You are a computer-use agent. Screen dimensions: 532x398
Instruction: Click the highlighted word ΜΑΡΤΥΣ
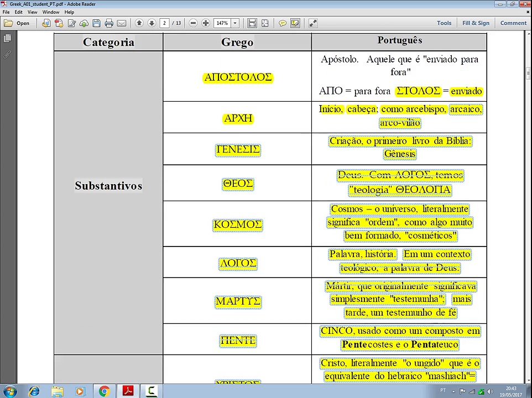point(238,301)
